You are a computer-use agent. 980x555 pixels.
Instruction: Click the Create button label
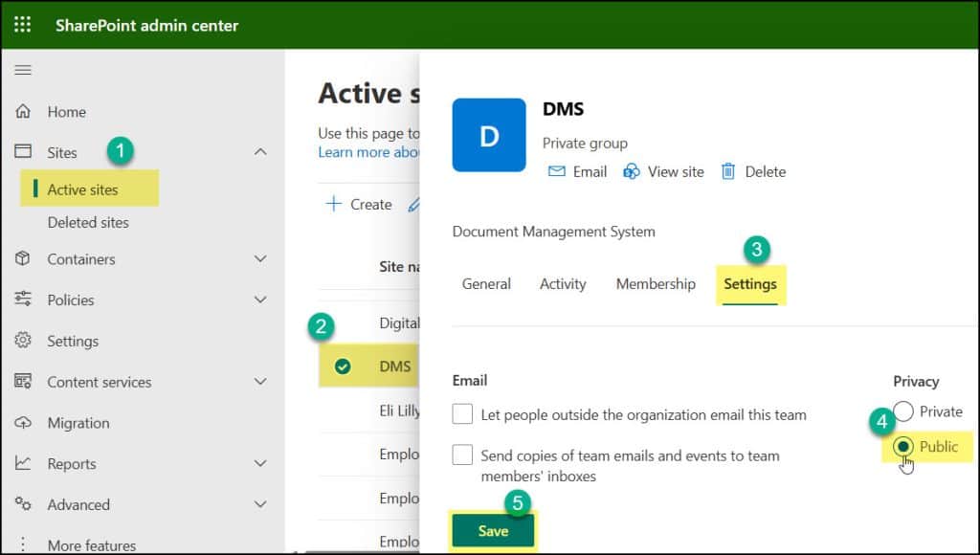click(371, 205)
